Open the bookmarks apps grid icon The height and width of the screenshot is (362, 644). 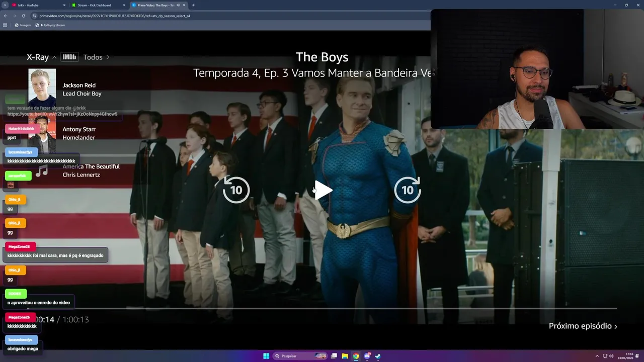click(5, 25)
